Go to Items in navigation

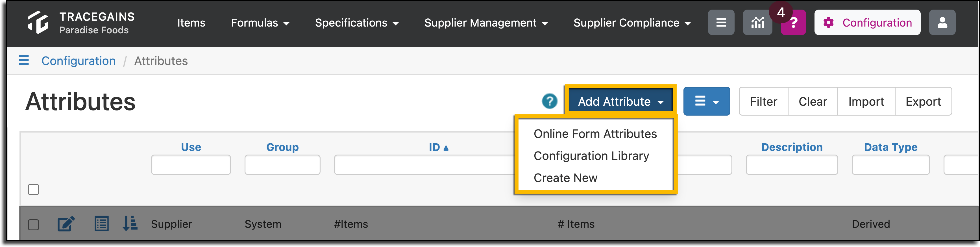(191, 23)
